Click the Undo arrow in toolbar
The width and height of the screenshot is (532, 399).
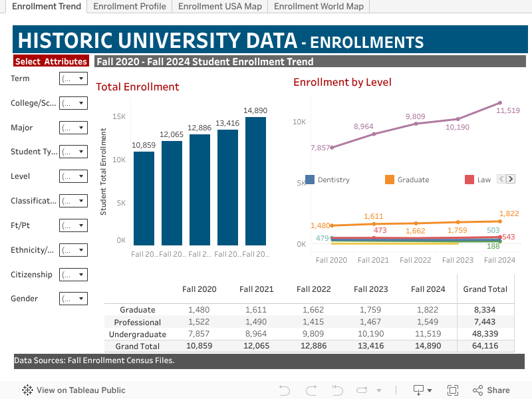(285, 390)
